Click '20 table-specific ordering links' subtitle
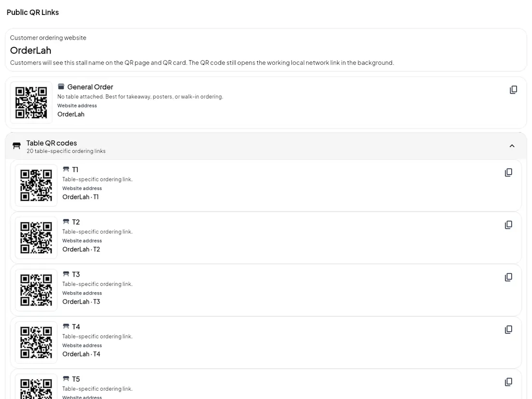This screenshot has width=532, height=399. [x=66, y=151]
